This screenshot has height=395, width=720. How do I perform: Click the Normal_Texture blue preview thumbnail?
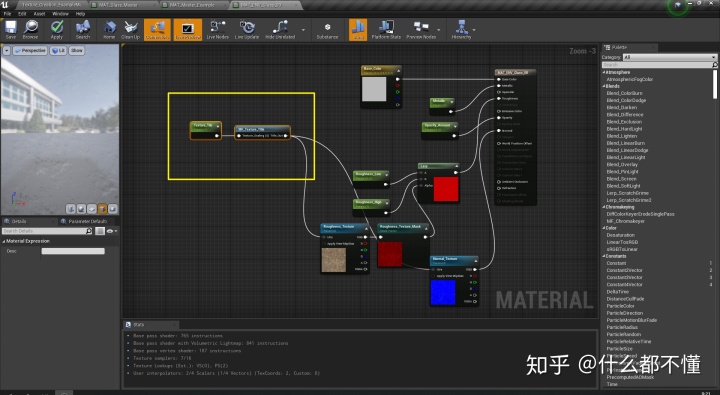(443, 293)
